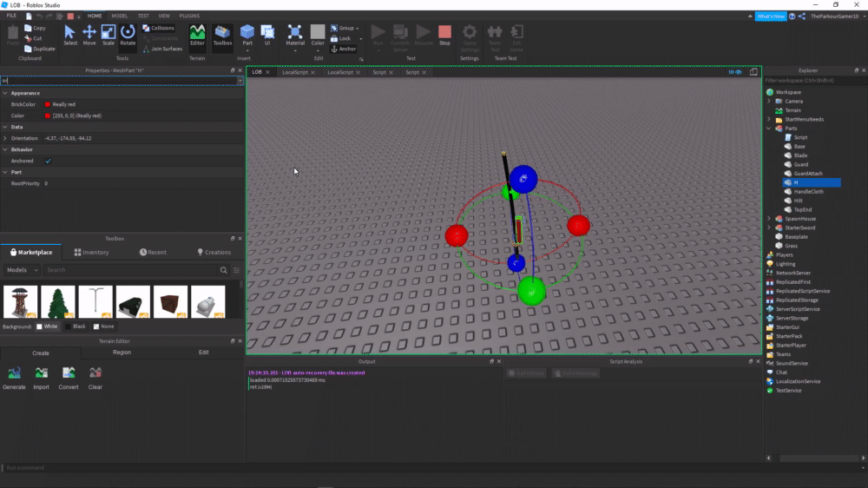This screenshot has width=868, height=488.
Task: Open the Toolbox from ribbon
Action: [x=222, y=35]
